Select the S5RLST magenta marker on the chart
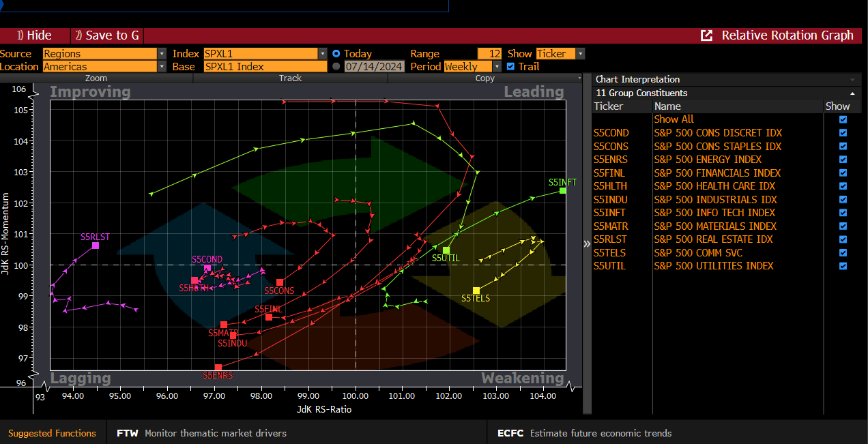The image size is (868, 444). tap(96, 246)
